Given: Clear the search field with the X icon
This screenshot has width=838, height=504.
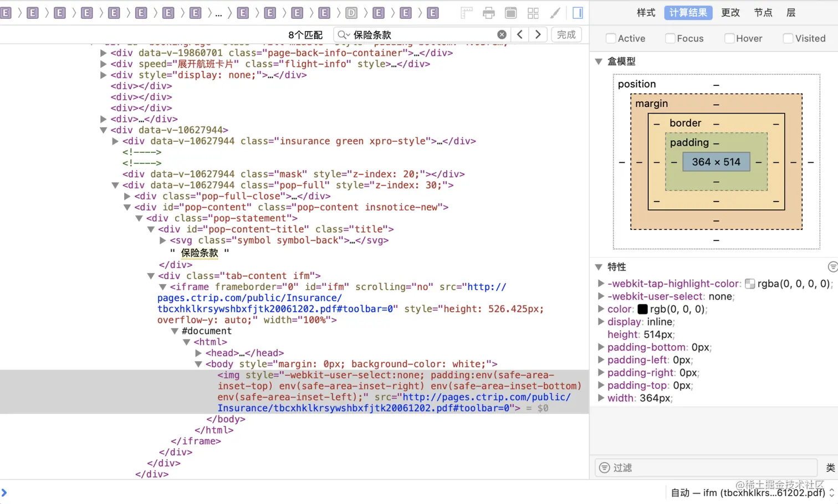Looking at the screenshot, I should [x=502, y=34].
